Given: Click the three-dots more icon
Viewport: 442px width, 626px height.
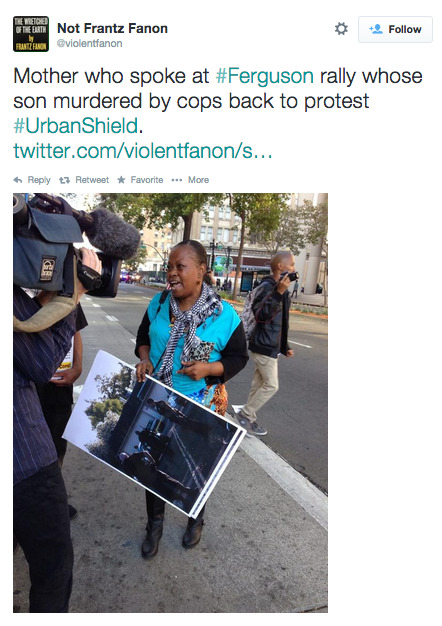Looking at the screenshot, I should [x=176, y=180].
